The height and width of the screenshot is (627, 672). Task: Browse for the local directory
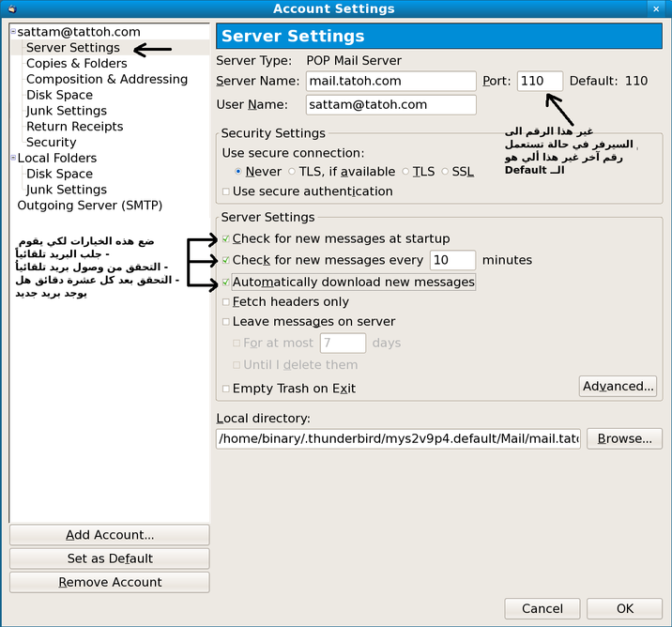624,438
